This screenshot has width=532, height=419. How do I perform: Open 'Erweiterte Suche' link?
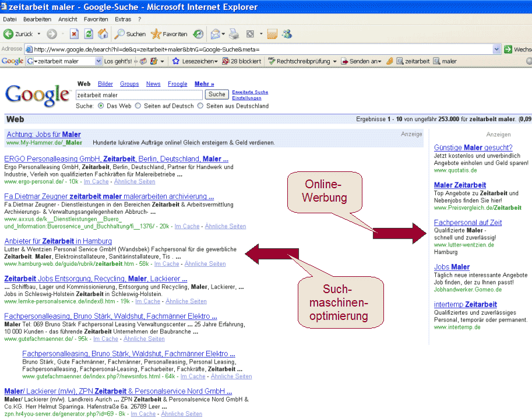(x=250, y=92)
